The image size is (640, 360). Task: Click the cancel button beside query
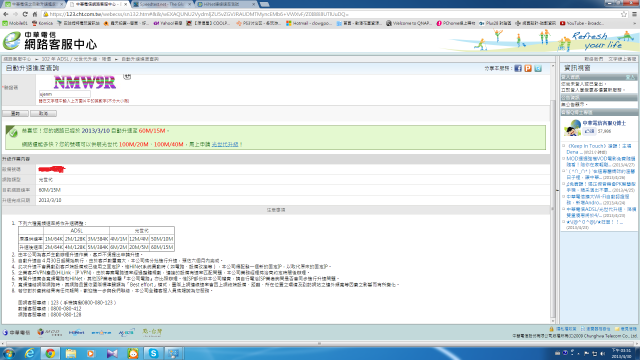(43, 113)
